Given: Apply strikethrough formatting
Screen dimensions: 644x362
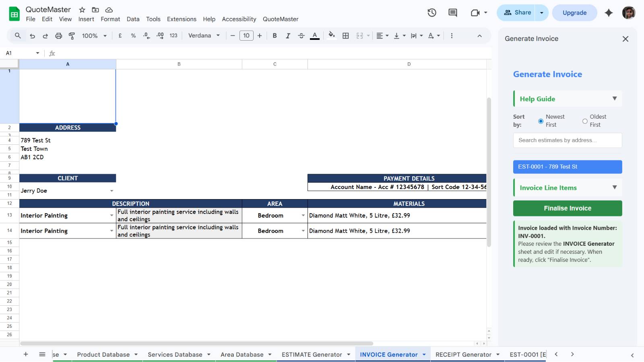Looking at the screenshot, I should click(301, 35).
